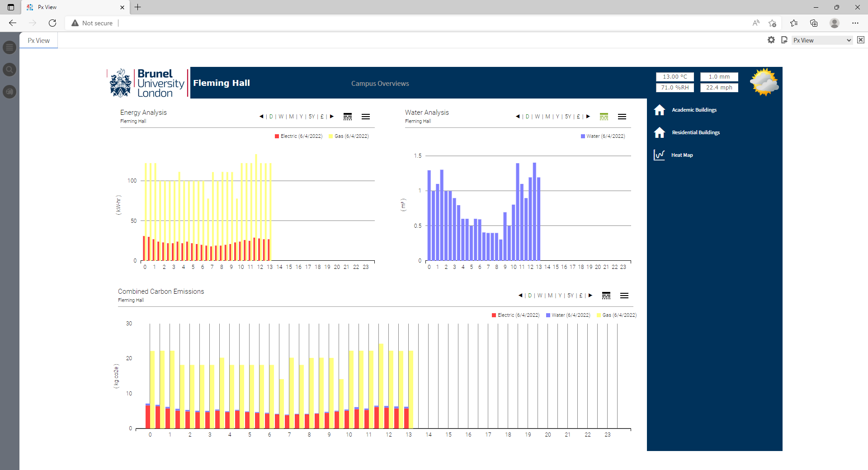The height and width of the screenshot is (470, 868).
Task: Go to previous period in Energy Analysis
Action: [x=261, y=117]
